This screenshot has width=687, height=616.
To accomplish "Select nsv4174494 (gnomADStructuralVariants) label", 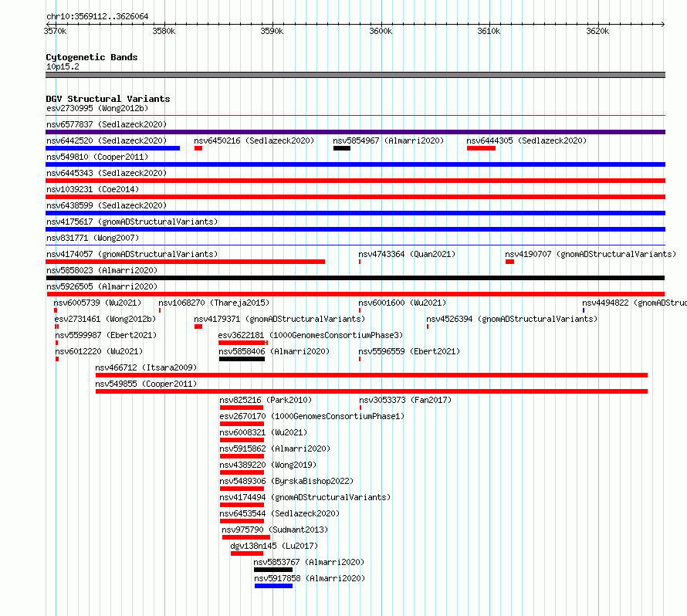I will 305,497.
